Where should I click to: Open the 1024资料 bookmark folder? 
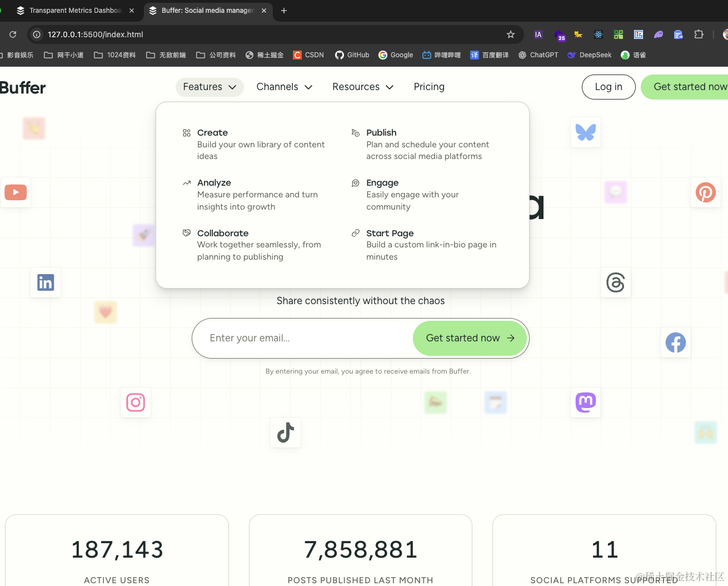click(115, 55)
